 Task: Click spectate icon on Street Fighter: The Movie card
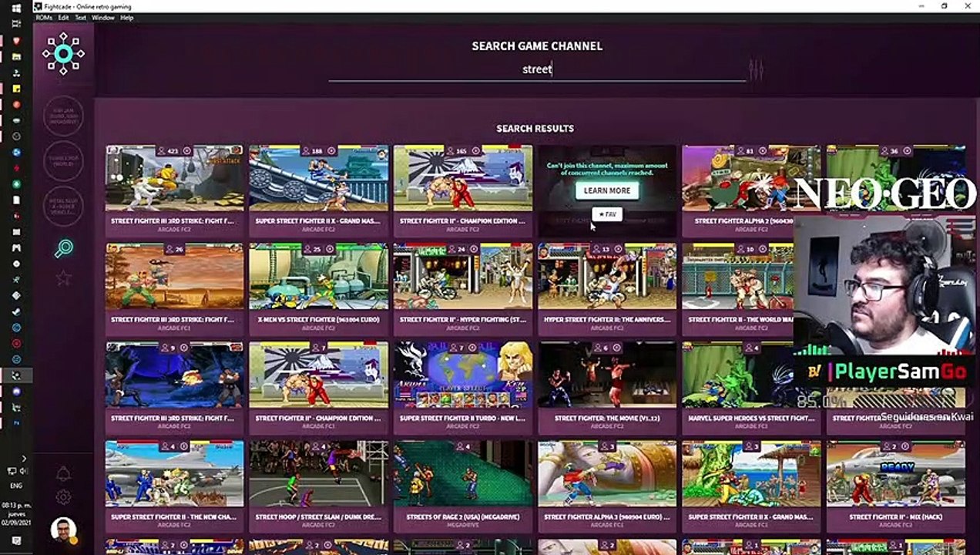(616, 348)
